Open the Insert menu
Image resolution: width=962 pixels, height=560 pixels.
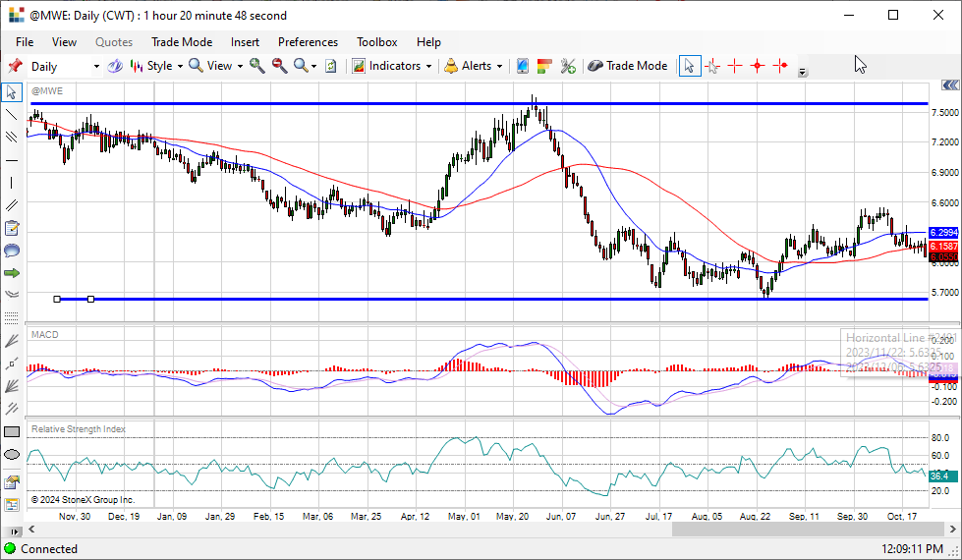[245, 42]
